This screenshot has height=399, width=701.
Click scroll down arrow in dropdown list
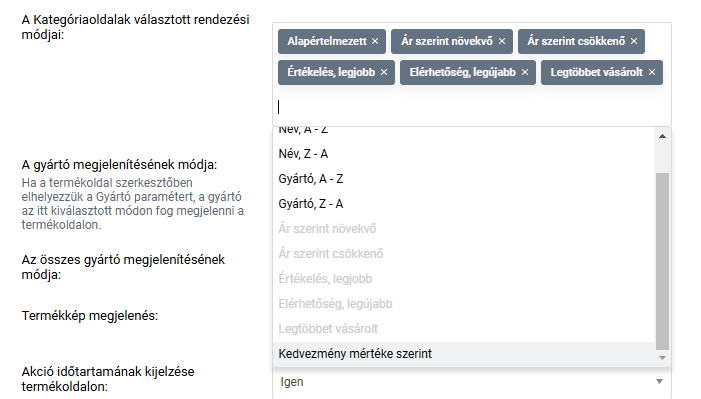(663, 358)
